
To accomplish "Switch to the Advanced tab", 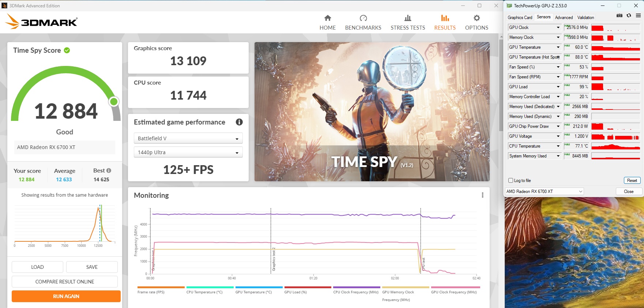I will click(x=564, y=18).
